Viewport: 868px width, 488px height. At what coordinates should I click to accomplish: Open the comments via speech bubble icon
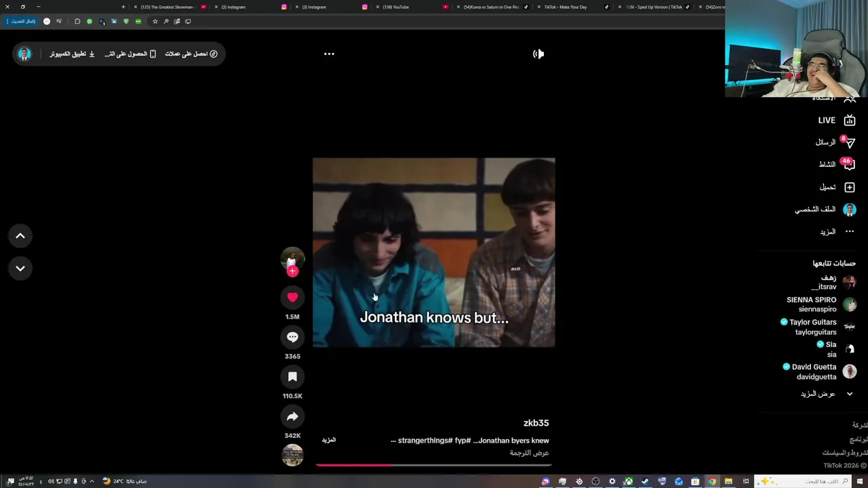(292, 337)
